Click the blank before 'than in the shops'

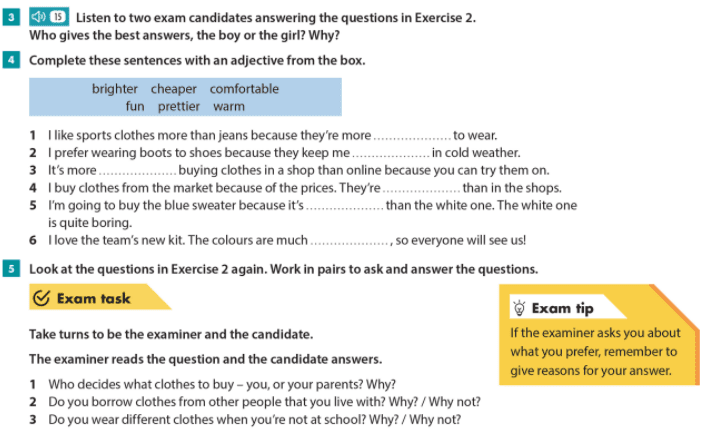pos(421,188)
